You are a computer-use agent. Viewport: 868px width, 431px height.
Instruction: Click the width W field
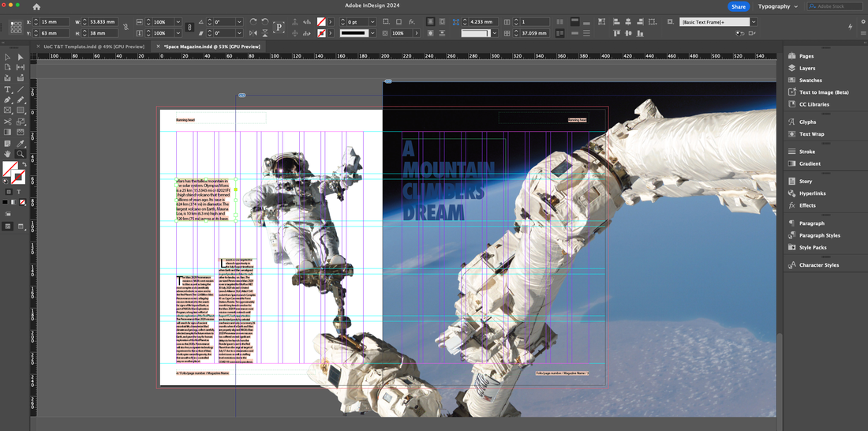(x=103, y=21)
